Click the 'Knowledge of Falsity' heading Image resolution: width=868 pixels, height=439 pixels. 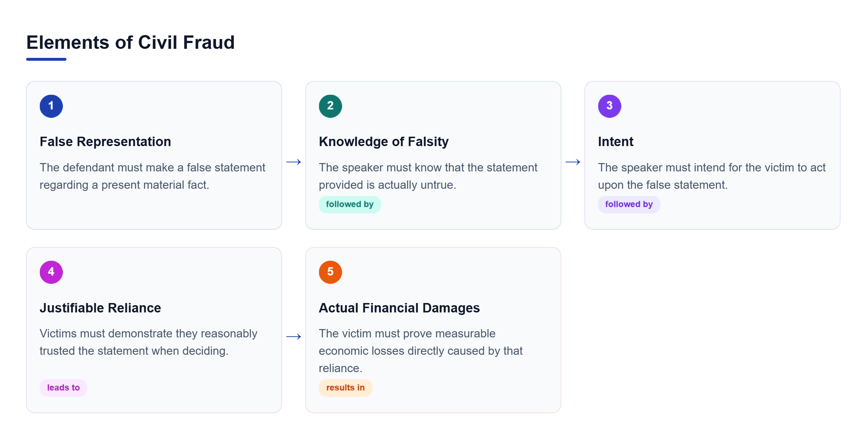coord(384,141)
